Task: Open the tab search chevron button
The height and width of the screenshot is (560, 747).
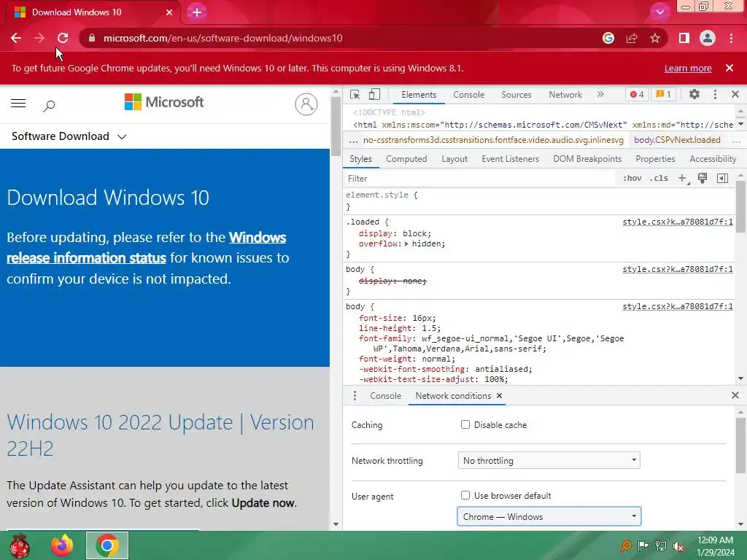Action: tap(659, 12)
